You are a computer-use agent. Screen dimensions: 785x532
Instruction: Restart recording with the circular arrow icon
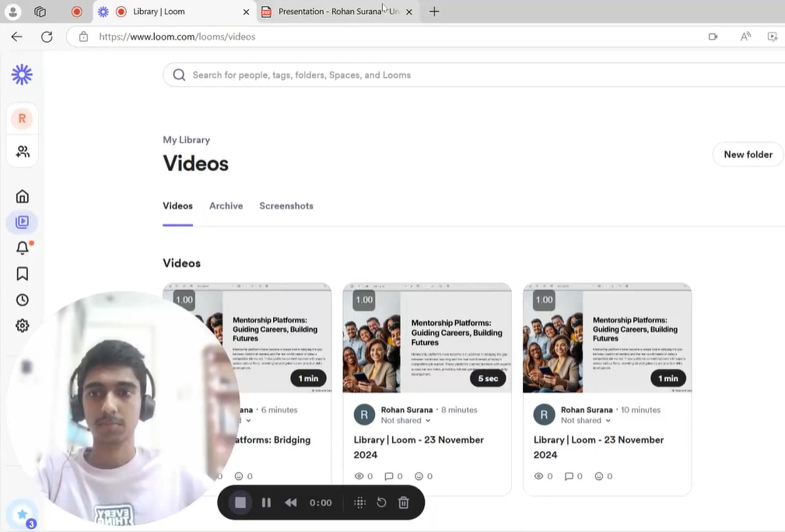click(381, 502)
